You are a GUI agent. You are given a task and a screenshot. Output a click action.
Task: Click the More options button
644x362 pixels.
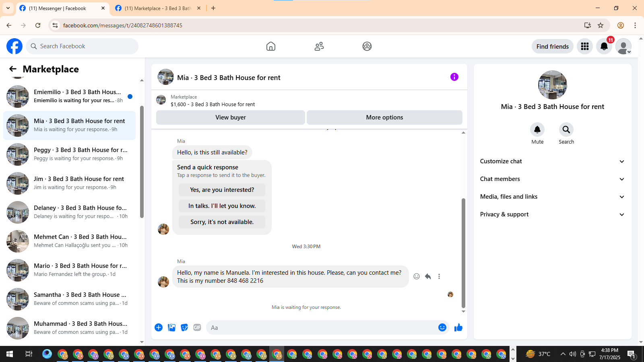click(384, 117)
